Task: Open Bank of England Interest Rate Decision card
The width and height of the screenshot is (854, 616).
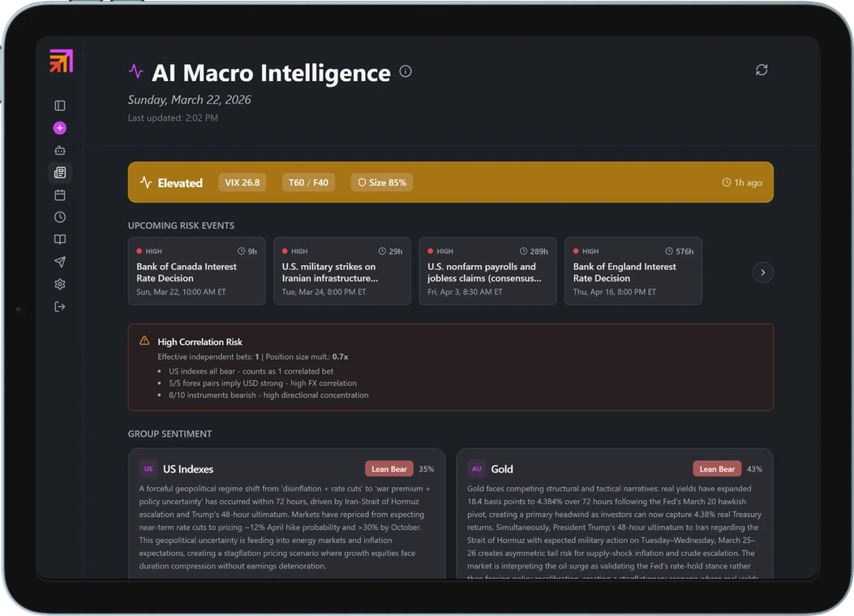Action: pyautogui.click(x=633, y=271)
